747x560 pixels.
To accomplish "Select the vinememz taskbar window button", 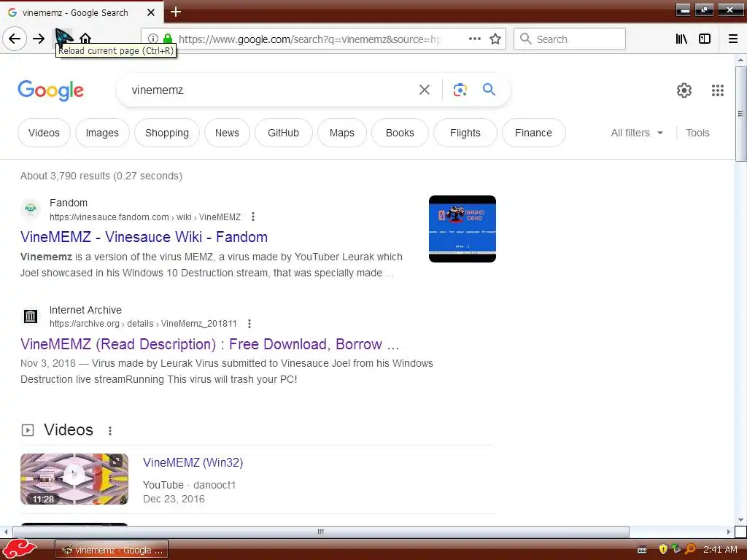I will [112, 550].
